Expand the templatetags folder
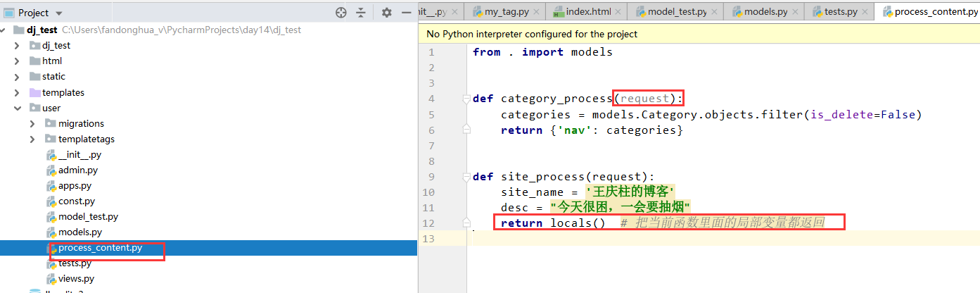The image size is (980, 293). point(32,139)
